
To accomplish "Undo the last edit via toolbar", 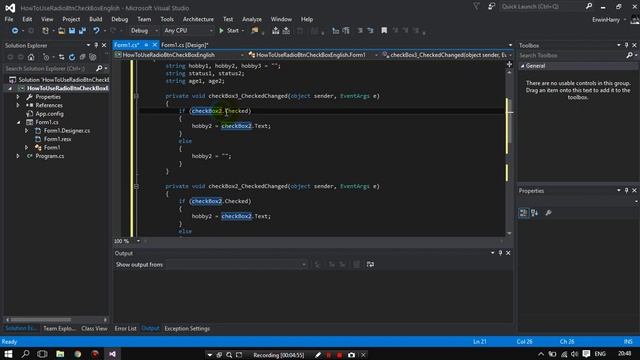I will 96,31.
